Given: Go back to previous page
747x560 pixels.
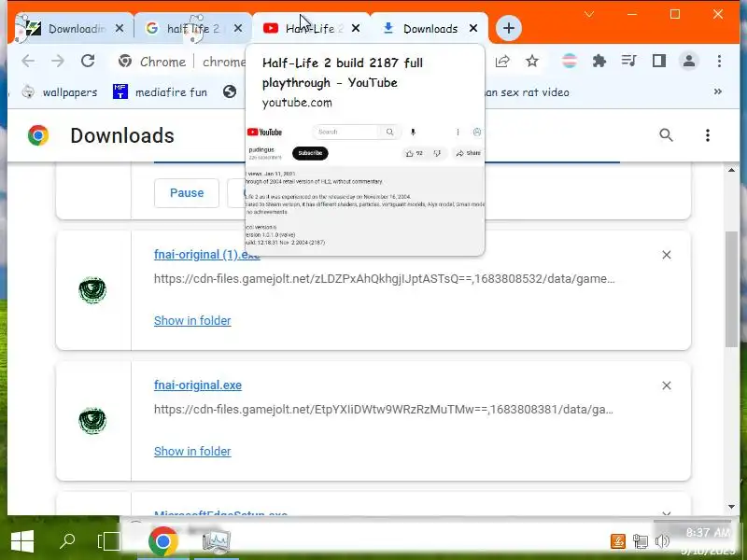Looking at the screenshot, I should coord(29,61).
